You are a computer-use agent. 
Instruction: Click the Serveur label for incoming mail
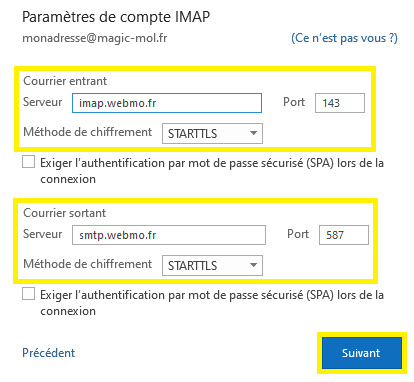pyautogui.click(x=42, y=102)
